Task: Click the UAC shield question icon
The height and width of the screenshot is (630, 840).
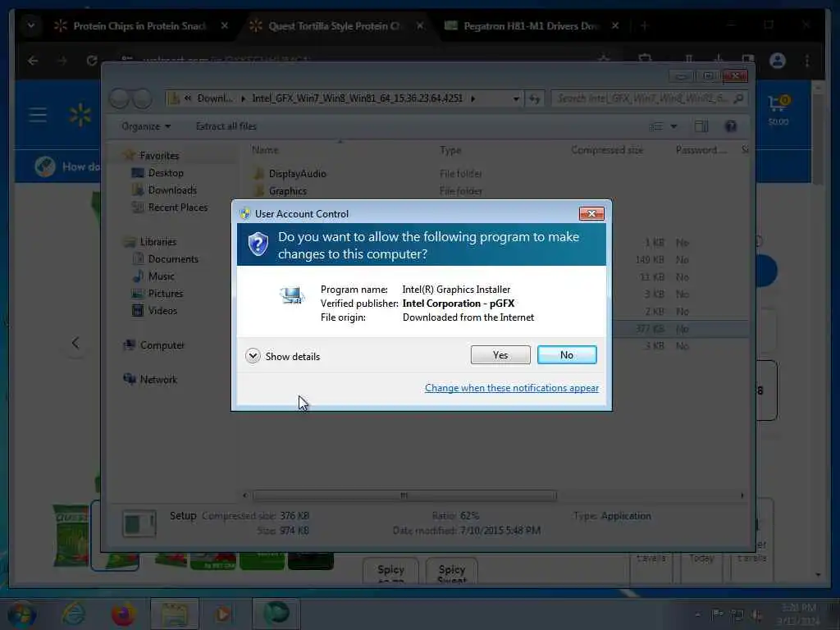Action: tap(258, 244)
